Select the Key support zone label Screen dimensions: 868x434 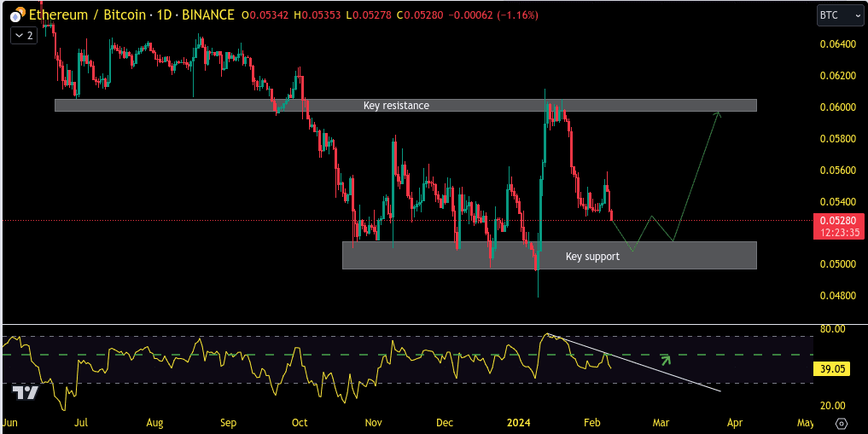[592, 257]
